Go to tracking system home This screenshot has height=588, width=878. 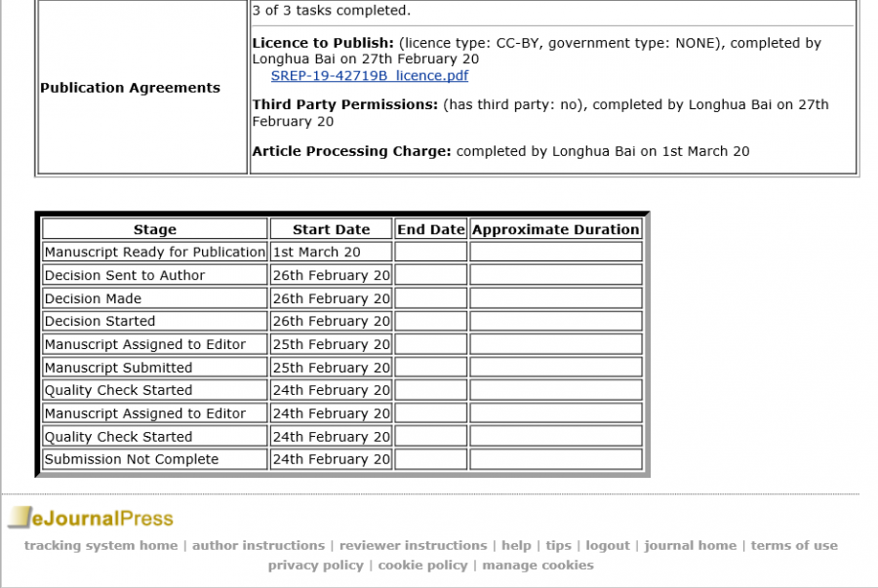tap(100, 545)
